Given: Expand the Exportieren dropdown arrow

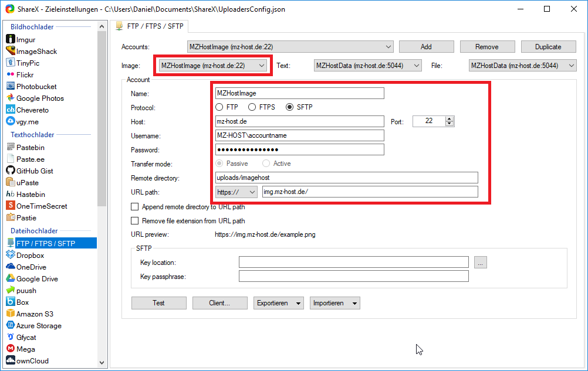Looking at the screenshot, I should [299, 303].
